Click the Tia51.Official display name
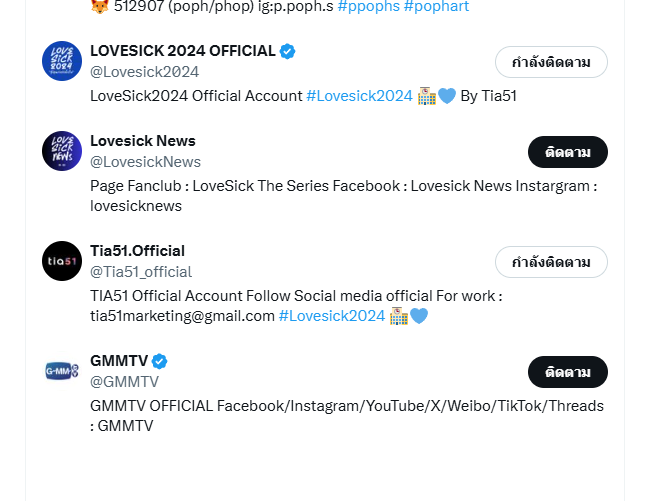This screenshot has height=501, width=650. click(x=138, y=251)
